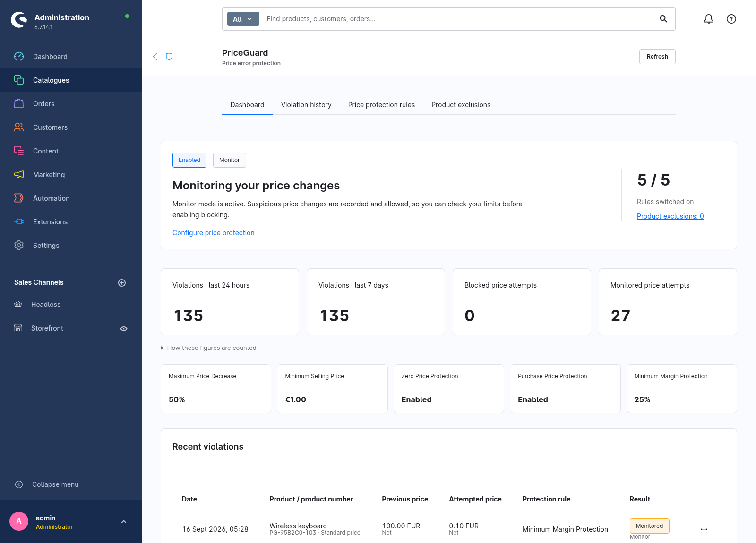Open the Customers people icon
This screenshot has height=543, width=756.
pyautogui.click(x=19, y=127)
